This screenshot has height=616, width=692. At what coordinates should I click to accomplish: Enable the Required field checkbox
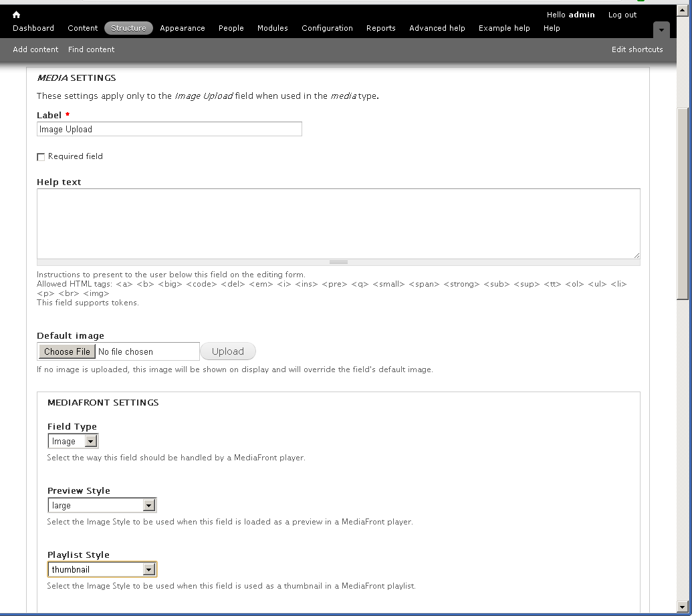tap(41, 156)
